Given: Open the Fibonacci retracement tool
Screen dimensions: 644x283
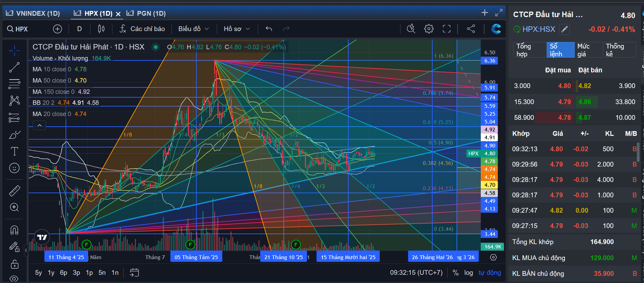Looking at the screenshot, I should [14, 84].
